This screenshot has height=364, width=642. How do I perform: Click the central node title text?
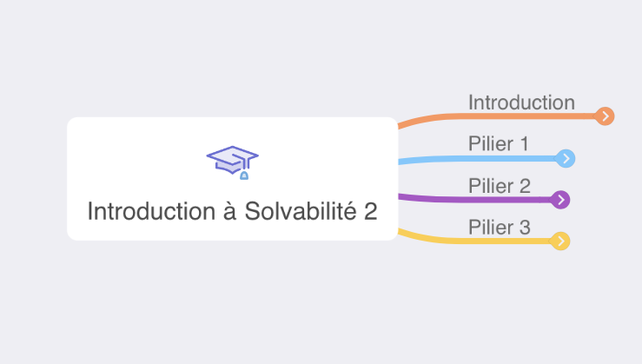pyautogui.click(x=232, y=211)
